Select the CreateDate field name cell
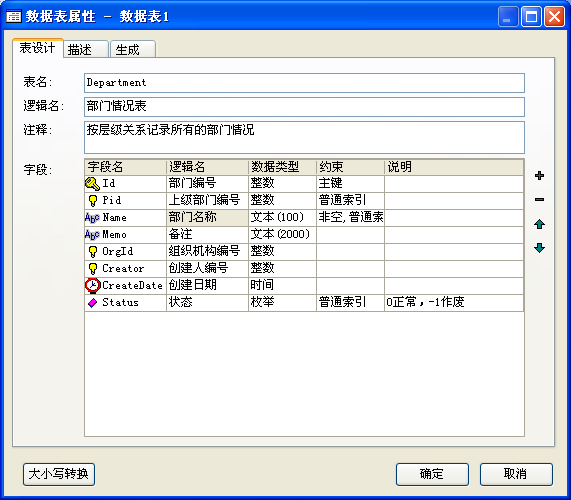The width and height of the screenshot is (571, 500). point(126,286)
